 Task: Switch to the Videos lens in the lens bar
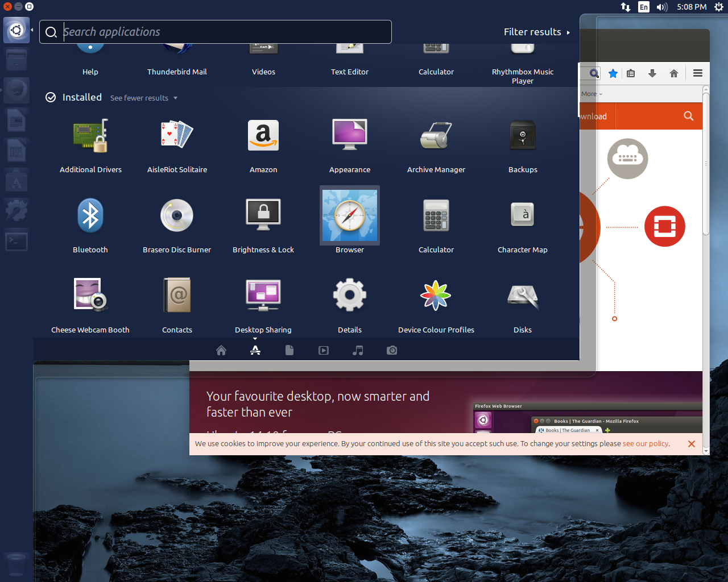coord(324,350)
